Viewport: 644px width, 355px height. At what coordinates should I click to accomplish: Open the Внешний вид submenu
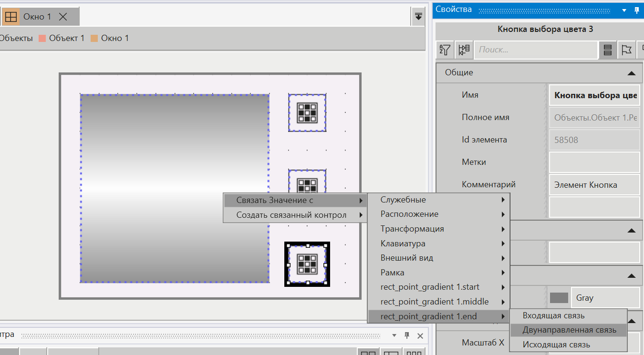406,258
